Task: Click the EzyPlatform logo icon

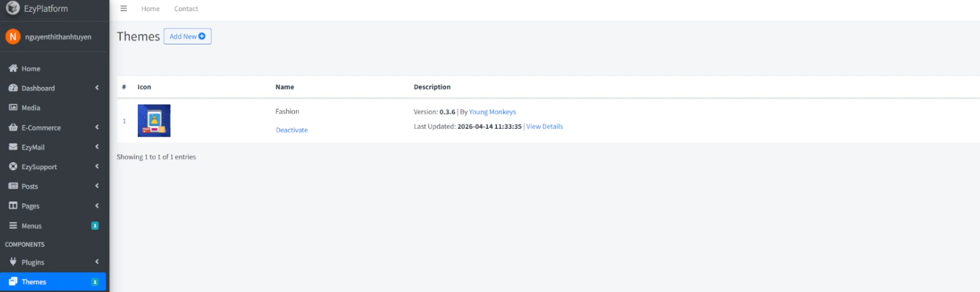Action: coord(12,8)
